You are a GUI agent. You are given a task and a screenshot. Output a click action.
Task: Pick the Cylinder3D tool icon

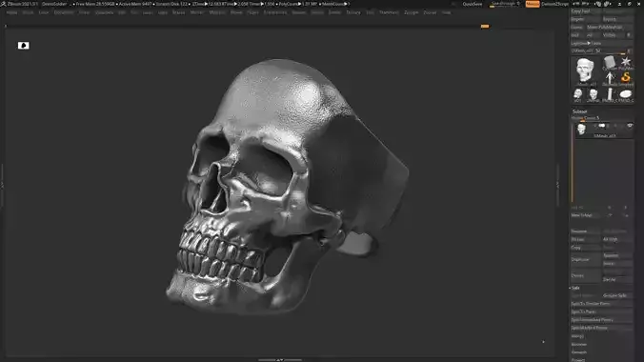610,63
